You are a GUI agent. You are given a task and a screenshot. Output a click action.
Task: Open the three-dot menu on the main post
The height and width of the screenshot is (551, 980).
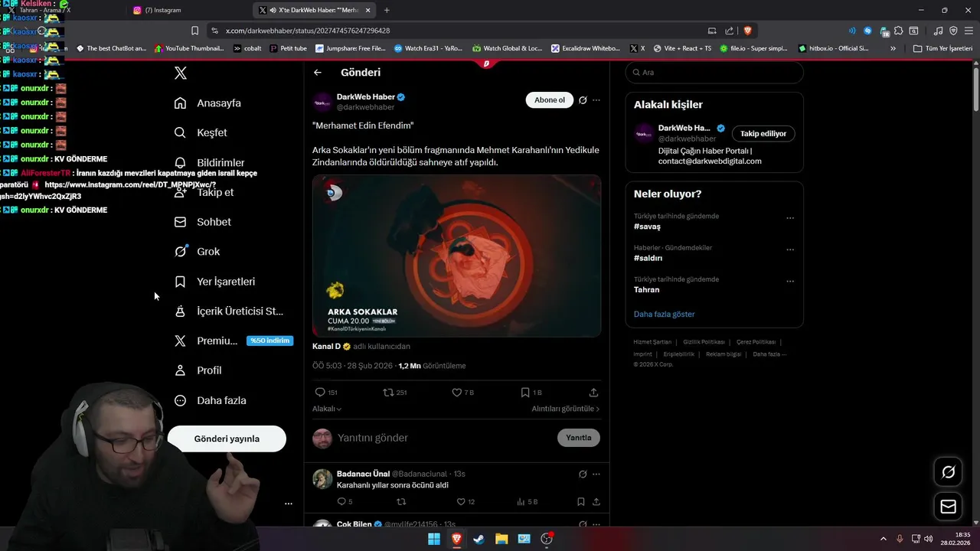tap(596, 100)
